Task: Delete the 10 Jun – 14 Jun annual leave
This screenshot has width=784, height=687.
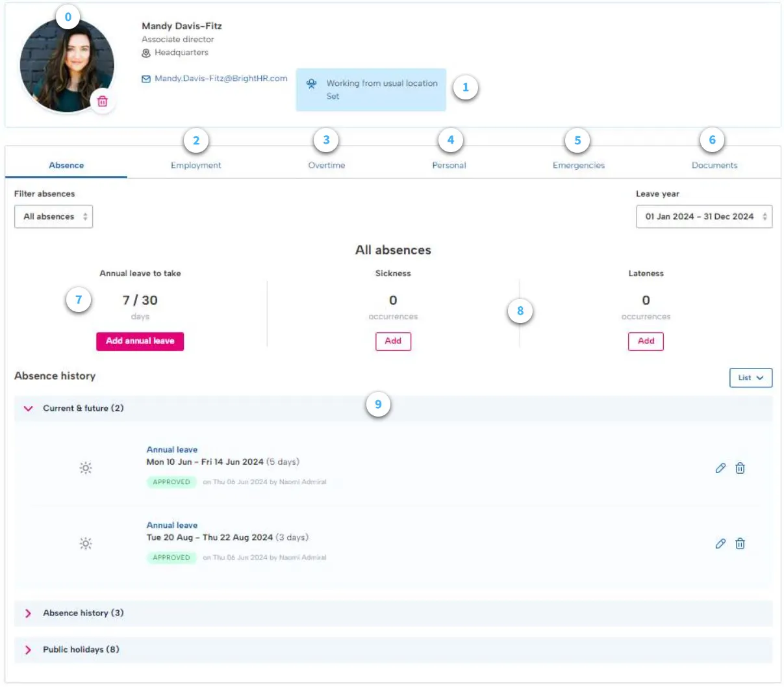Action: (x=740, y=468)
